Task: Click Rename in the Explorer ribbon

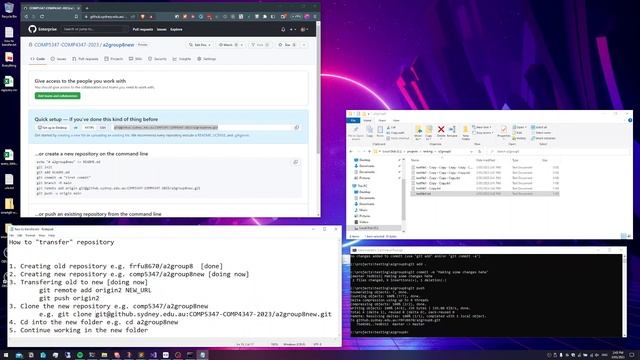Action: (452, 132)
